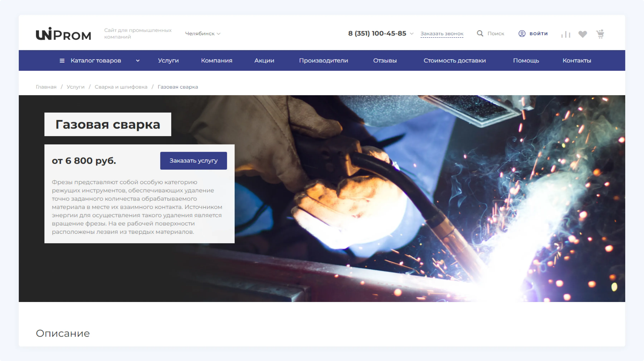
Task: Click the search magnifier icon
Action: (x=480, y=33)
